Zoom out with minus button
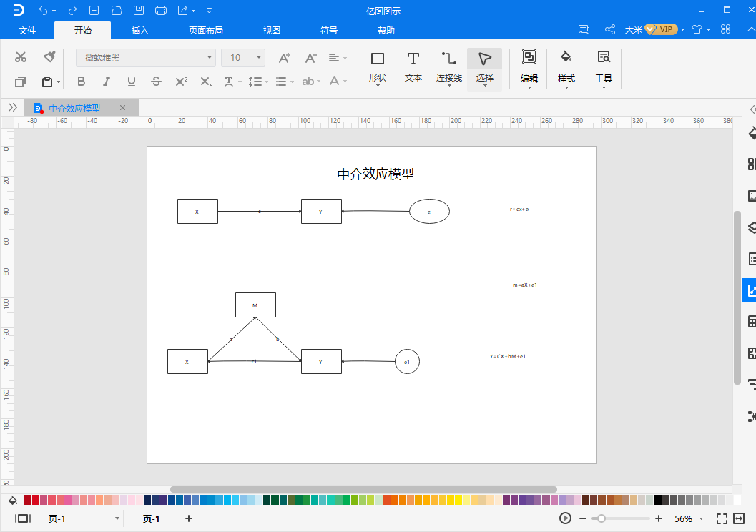Image resolution: width=756 pixels, height=532 pixels. click(x=583, y=518)
